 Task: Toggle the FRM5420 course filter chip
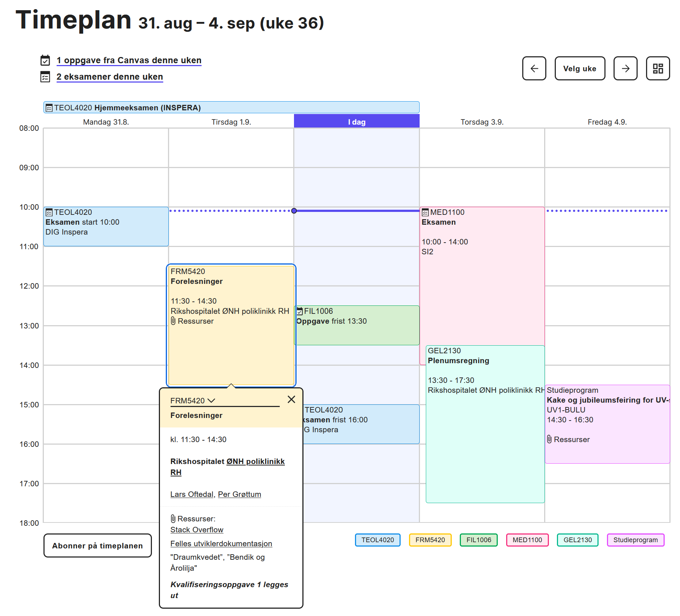click(430, 540)
